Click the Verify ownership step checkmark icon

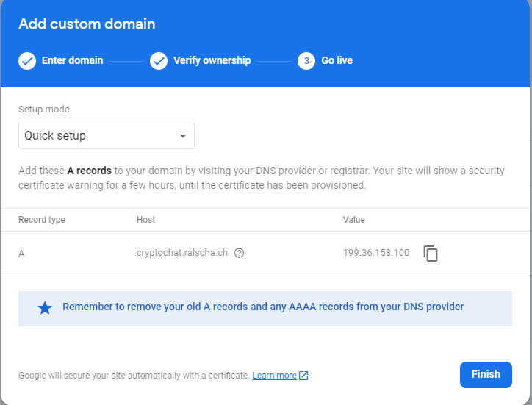[159, 61]
